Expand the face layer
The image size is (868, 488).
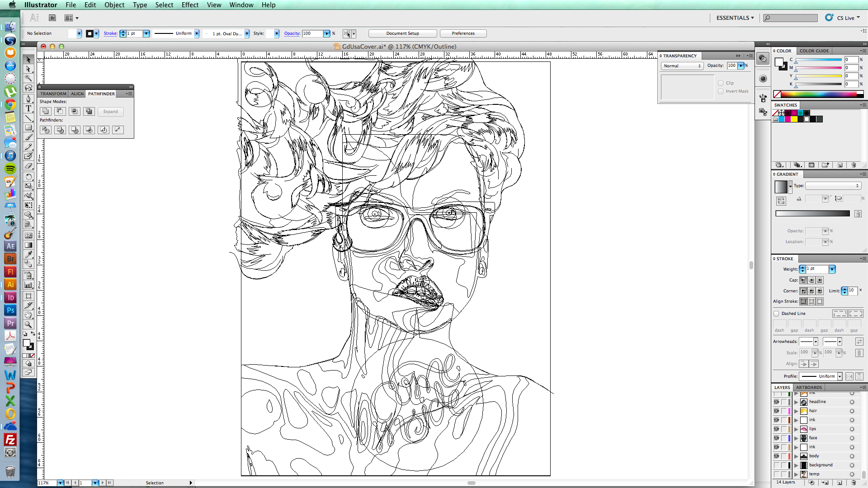click(x=796, y=438)
